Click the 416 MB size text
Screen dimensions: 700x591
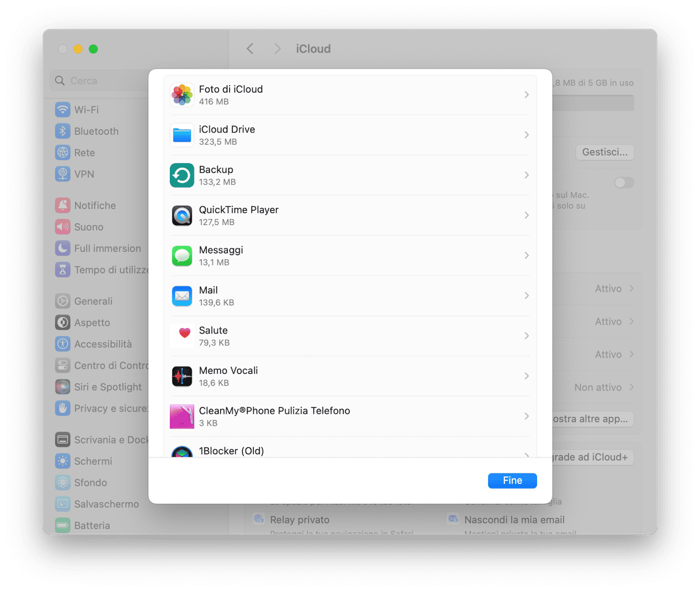214,101
